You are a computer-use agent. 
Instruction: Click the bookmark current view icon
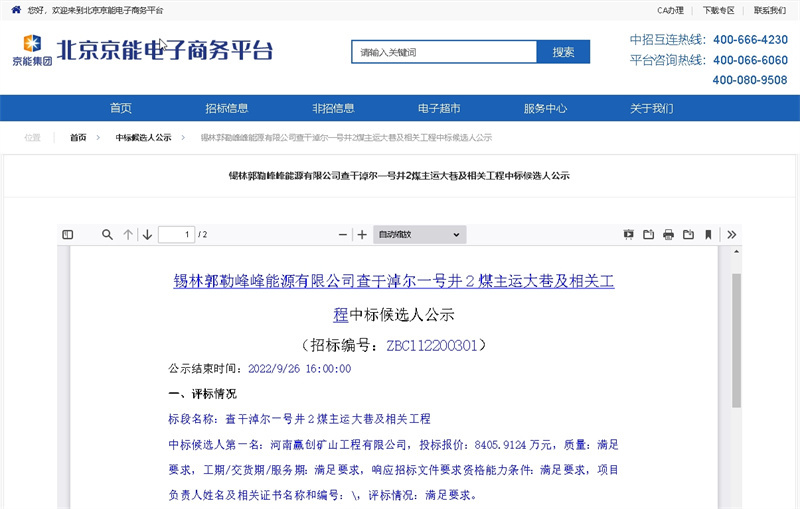tap(708, 235)
